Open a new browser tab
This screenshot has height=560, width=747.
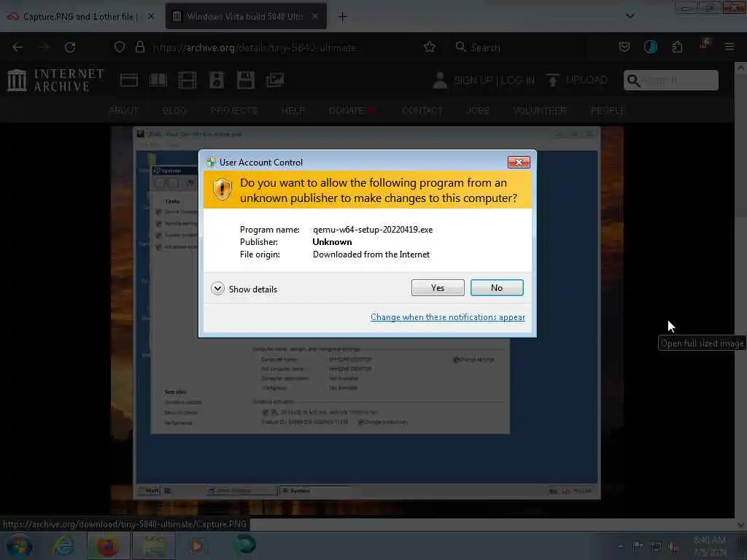(342, 17)
